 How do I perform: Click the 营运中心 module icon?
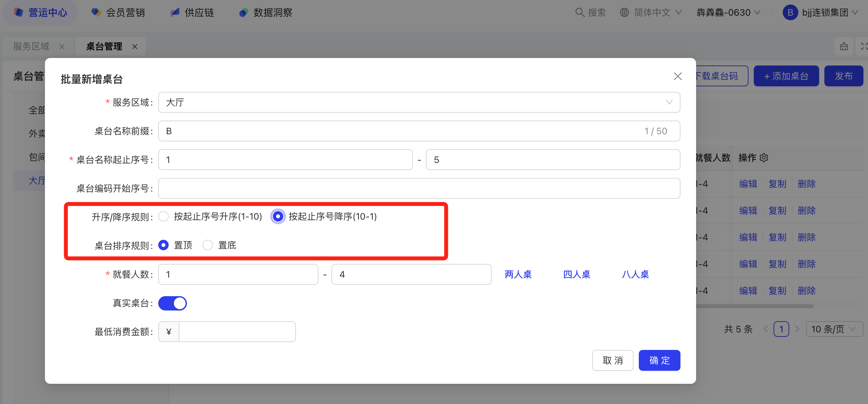(x=19, y=12)
